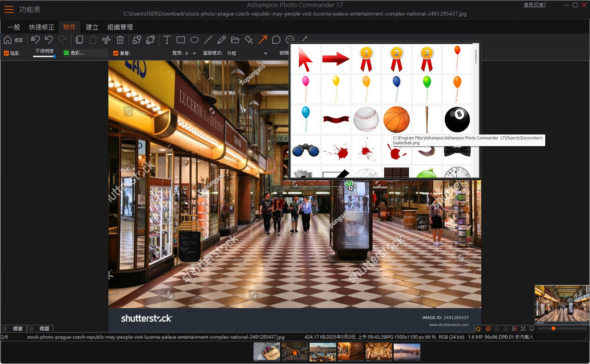The image size is (590, 364).
Task: Click the 意見反應? feedback link
Action: (x=535, y=5)
